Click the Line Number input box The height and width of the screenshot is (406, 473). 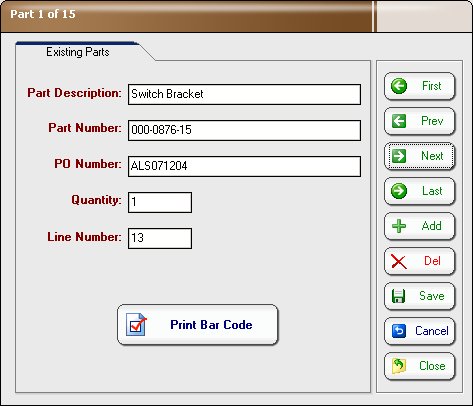tap(160, 238)
